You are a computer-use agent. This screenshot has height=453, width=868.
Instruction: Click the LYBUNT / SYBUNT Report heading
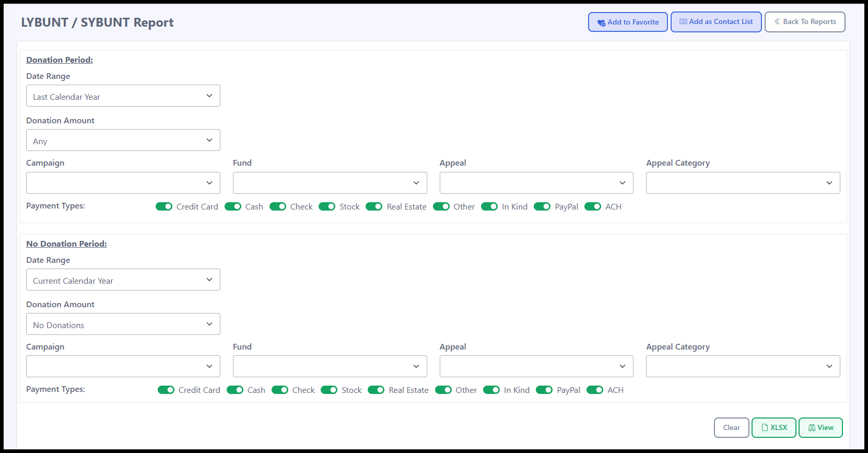point(97,22)
